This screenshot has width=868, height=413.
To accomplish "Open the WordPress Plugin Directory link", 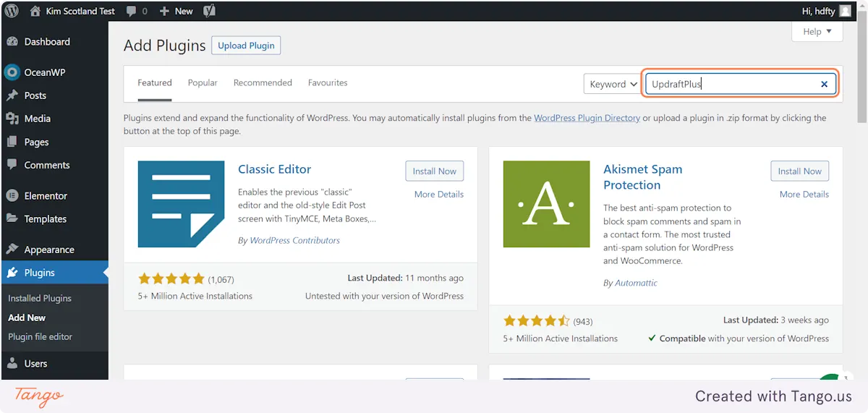I will (x=587, y=118).
